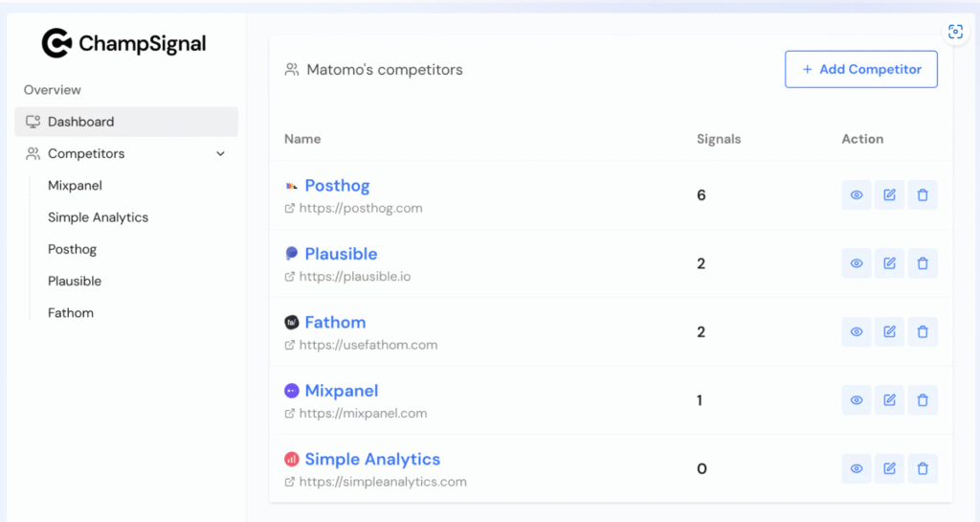Visit the https://usefathom.com URL
The height and width of the screenshot is (522, 980).
[368, 345]
